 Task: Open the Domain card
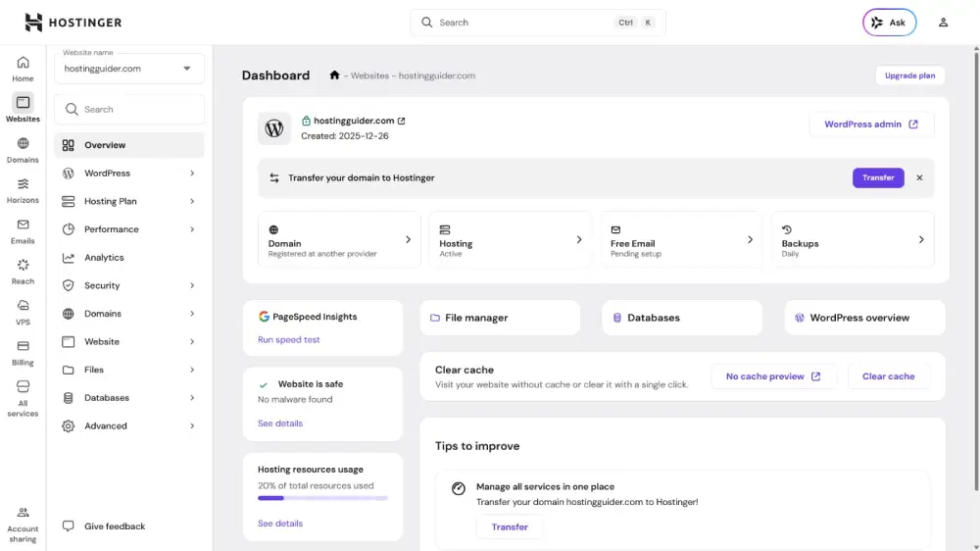pyautogui.click(x=339, y=239)
